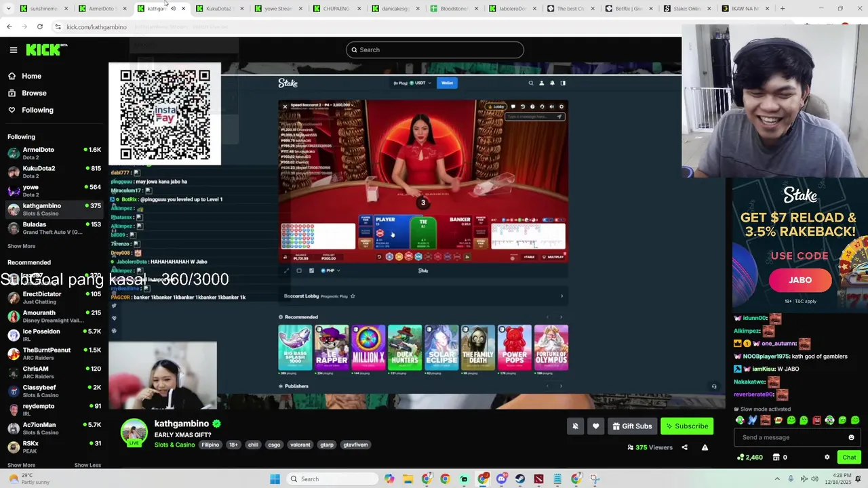Switch to the KukuDota2 browser tab
The width and height of the screenshot is (868, 488).
pyautogui.click(x=218, y=9)
